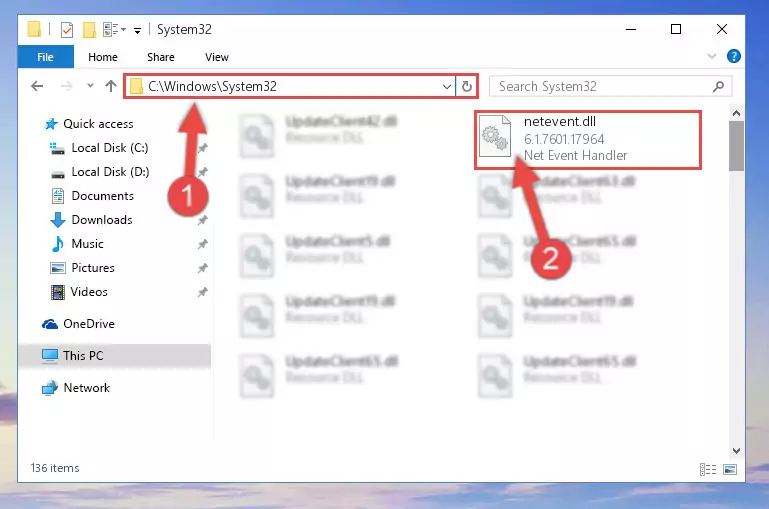Click the Downloads blue arrow icon
769x509 pixels.
pos(58,220)
